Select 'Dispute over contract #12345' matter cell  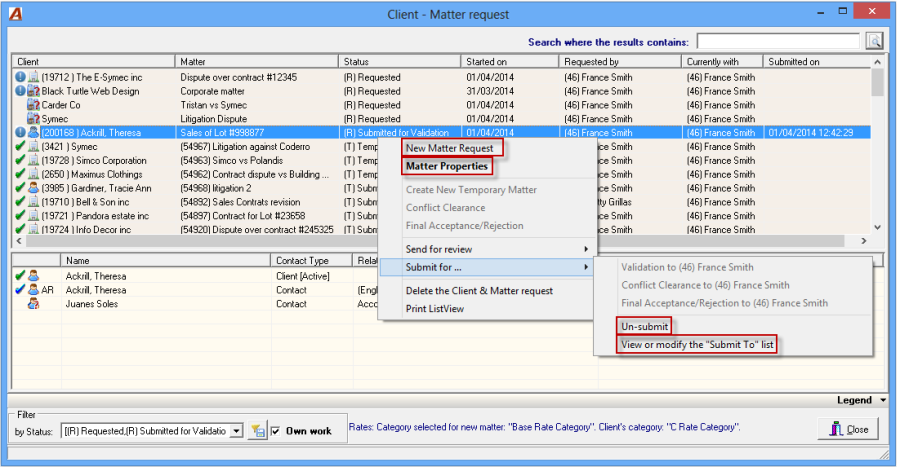(238, 77)
